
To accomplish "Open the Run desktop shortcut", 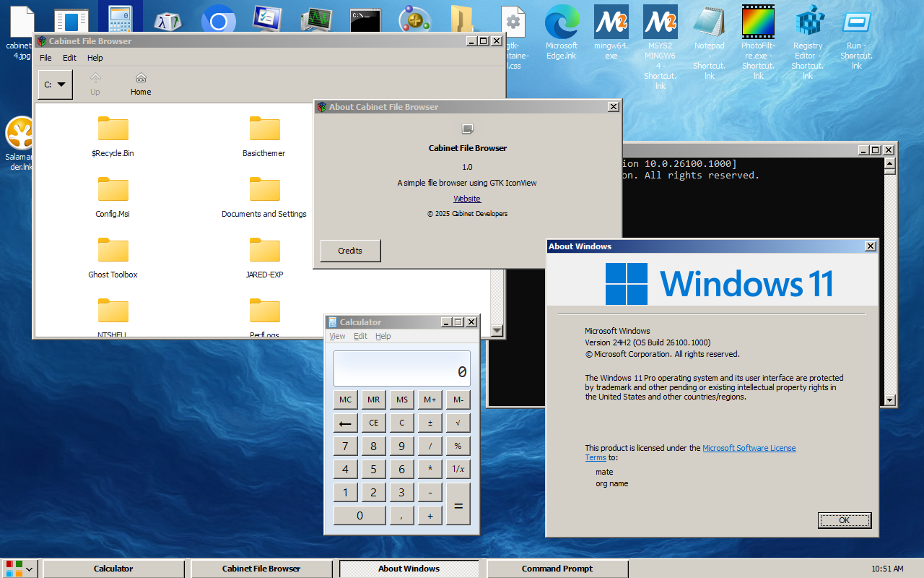I will pyautogui.click(x=856, y=22).
